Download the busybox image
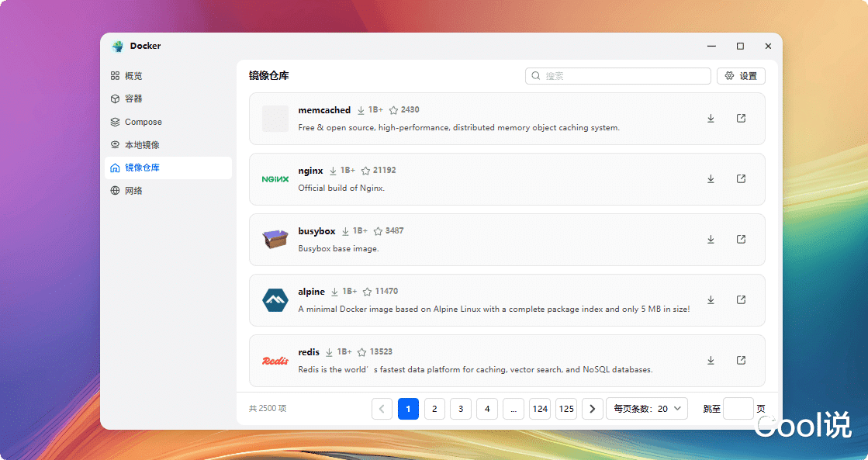Screen dimensions: 868x460 (x=711, y=239)
